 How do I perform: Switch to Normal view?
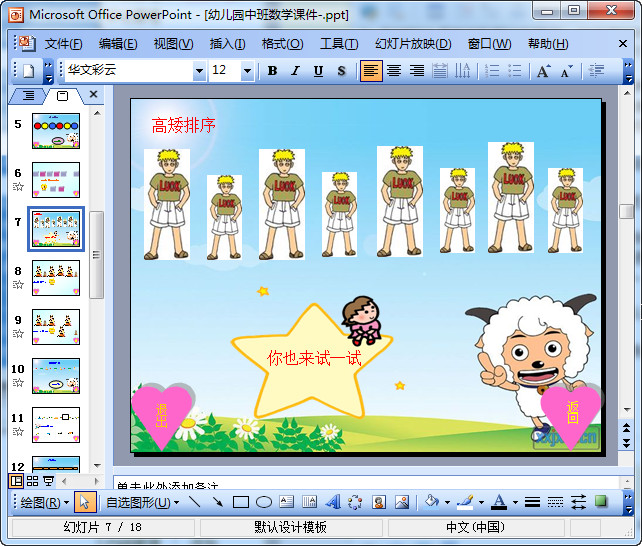point(16,481)
